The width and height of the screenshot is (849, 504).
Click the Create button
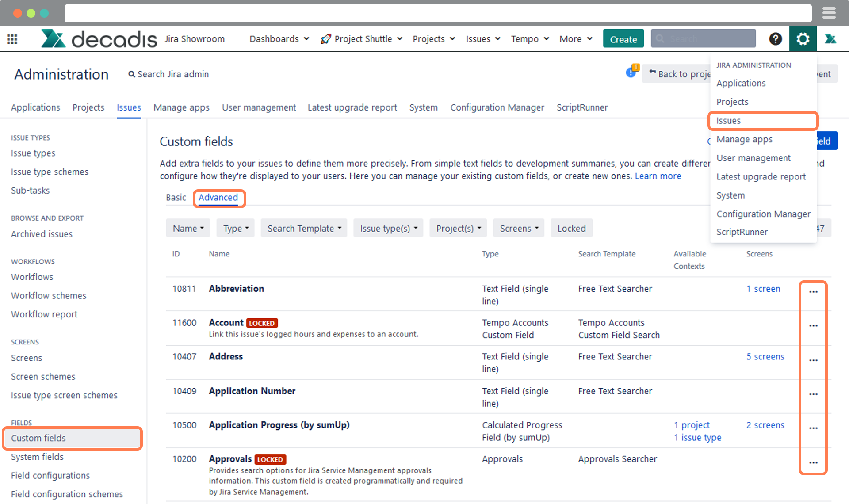pyautogui.click(x=623, y=38)
